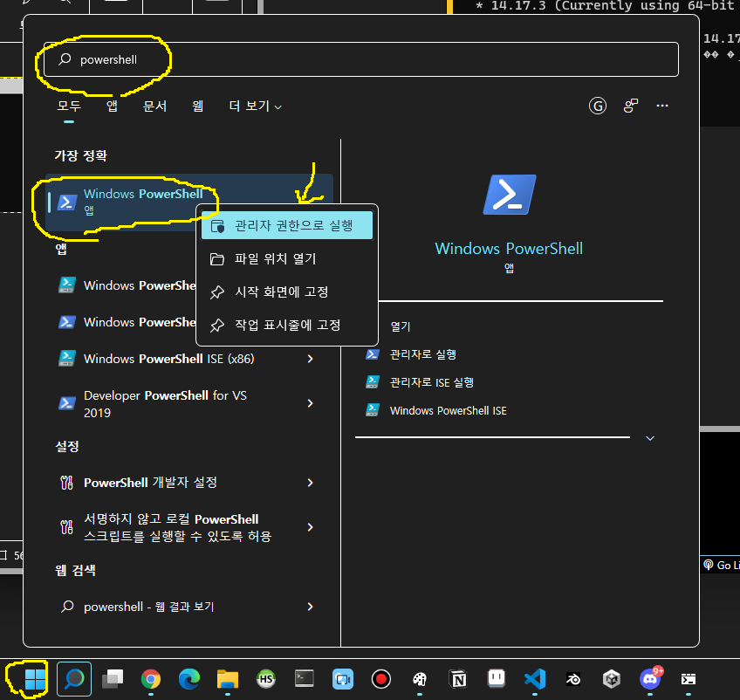Open Notion from the taskbar
The height and width of the screenshot is (700, 740).
(458, 679)
